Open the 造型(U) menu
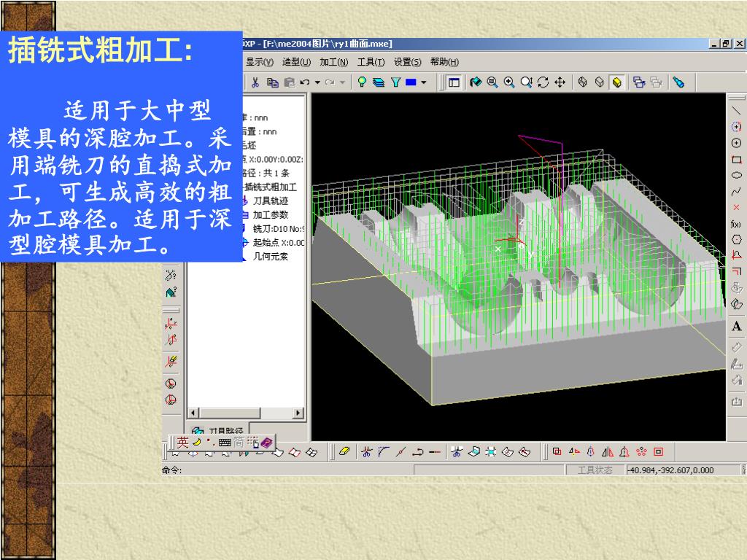 point(296,62)
